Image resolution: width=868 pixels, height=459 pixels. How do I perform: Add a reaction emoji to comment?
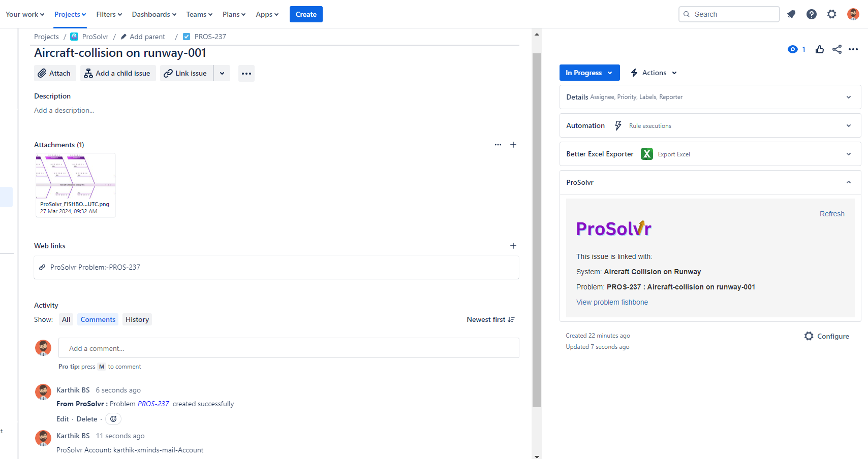(113, 419)
